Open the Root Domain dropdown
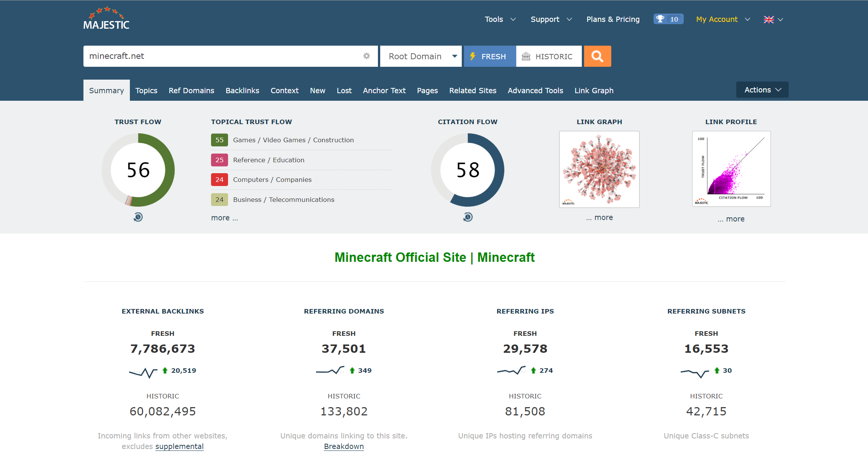This screenshot has width=868, height=472. (421, 56)
